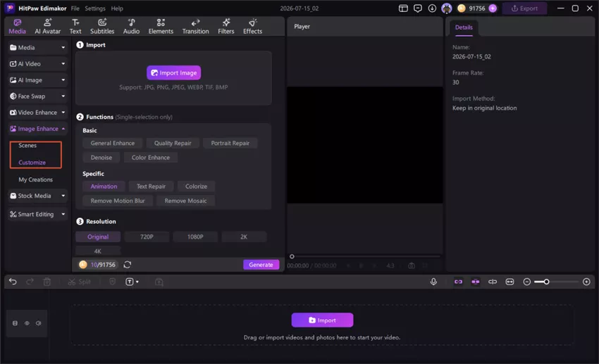Select Remove Motion Blur function
Screen dimensions: 599x364
[118, 201]
